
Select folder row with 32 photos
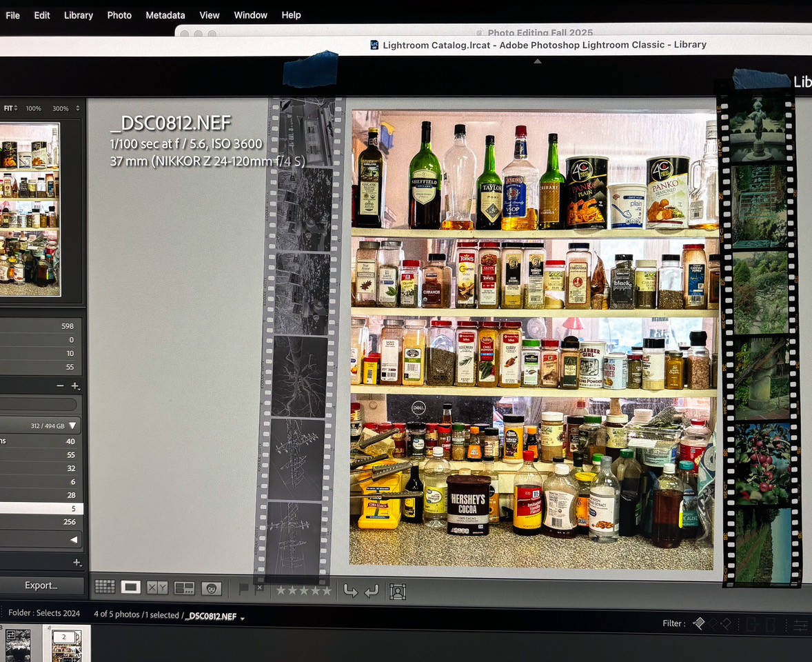tap(41, 468)
